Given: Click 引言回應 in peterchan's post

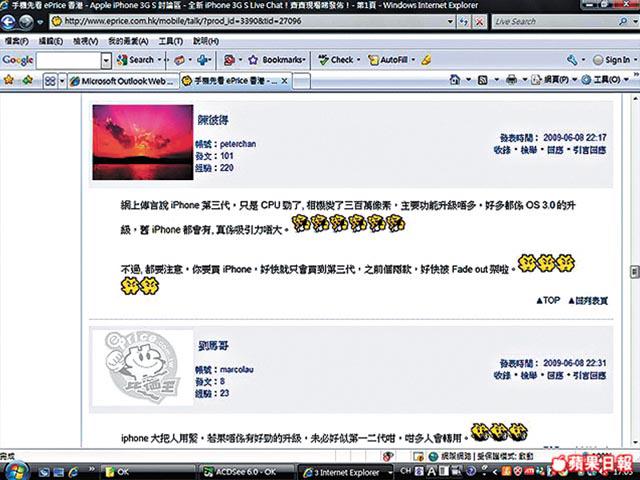Looking at the screenshot, I should [x=589, y=150].
